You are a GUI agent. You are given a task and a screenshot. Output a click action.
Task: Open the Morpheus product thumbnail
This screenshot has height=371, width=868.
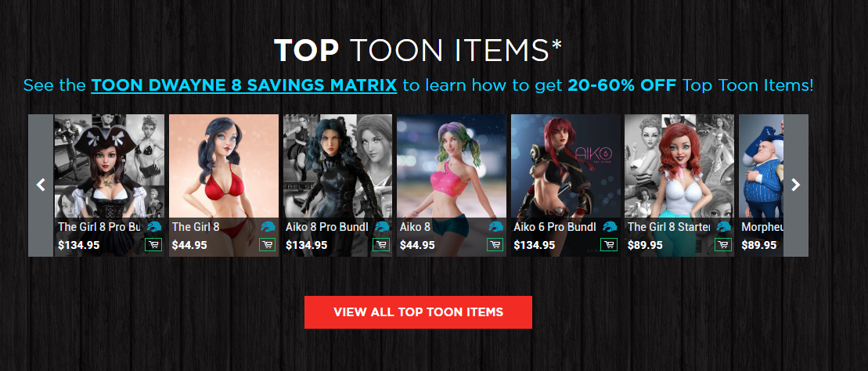pyautogui.click(x=761, y=166)
